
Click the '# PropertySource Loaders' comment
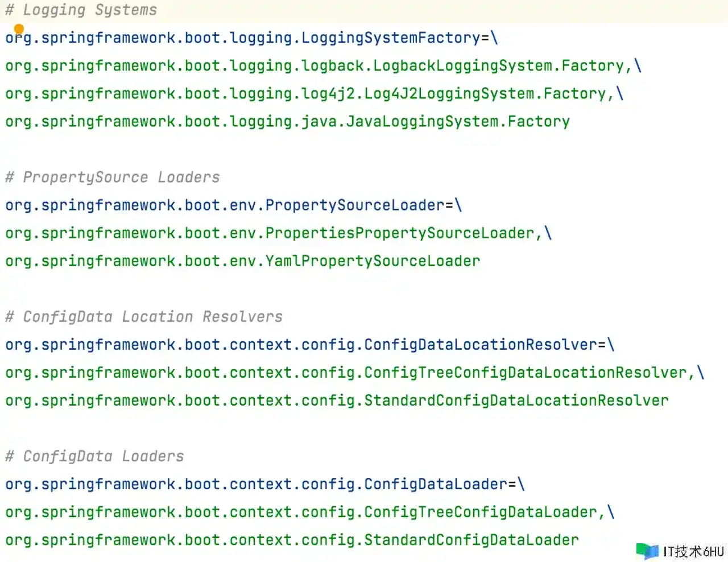(112, 177)
